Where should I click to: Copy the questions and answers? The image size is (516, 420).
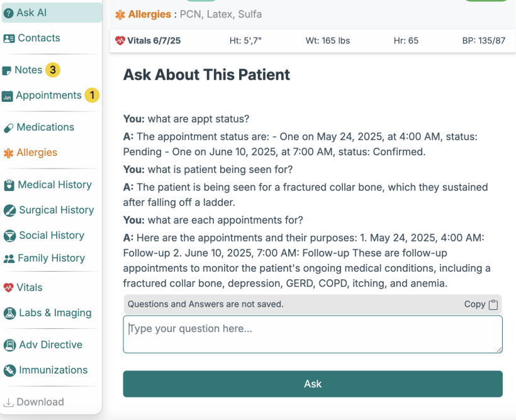[481, 304]
